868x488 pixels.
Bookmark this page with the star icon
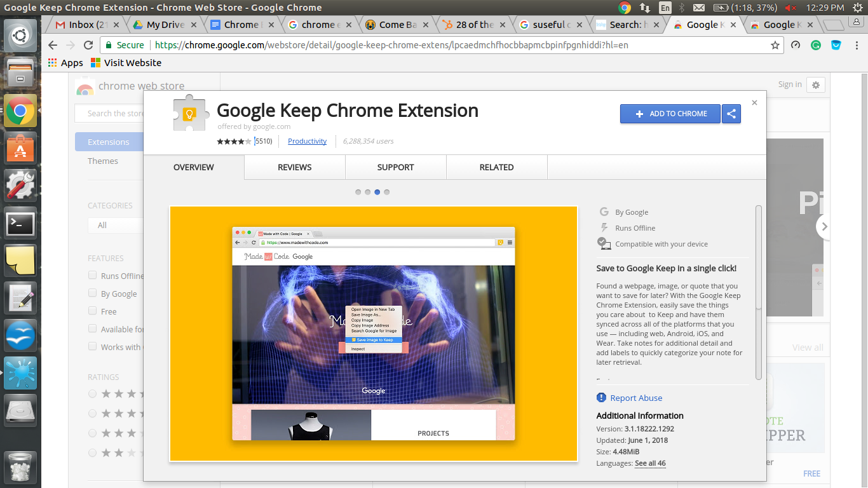coord(776,45)
